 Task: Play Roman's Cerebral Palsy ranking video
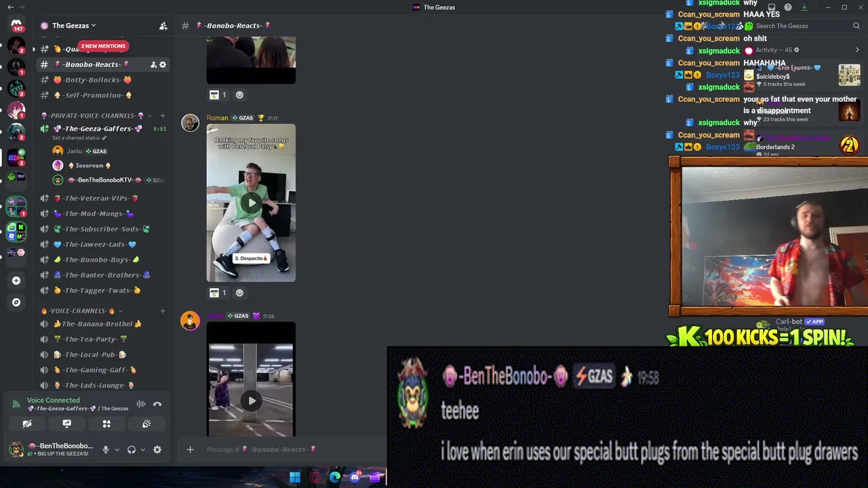pyautogui.click(x=251, y=203)
